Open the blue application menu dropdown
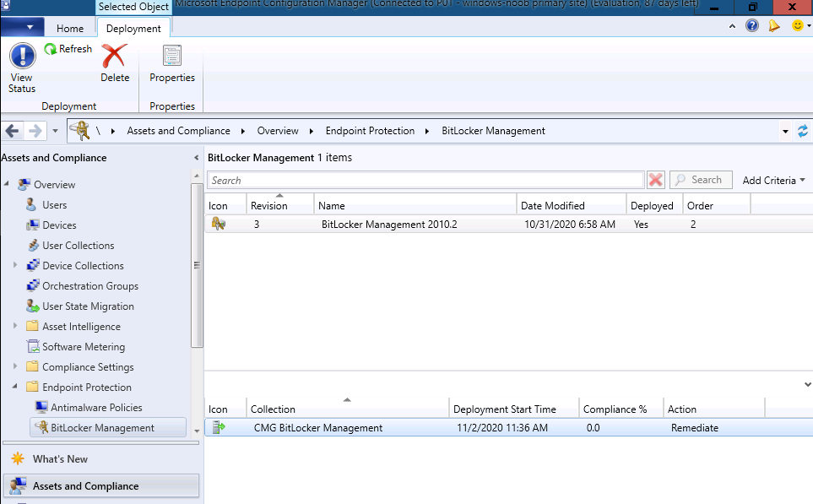 (x=22, y=27)
